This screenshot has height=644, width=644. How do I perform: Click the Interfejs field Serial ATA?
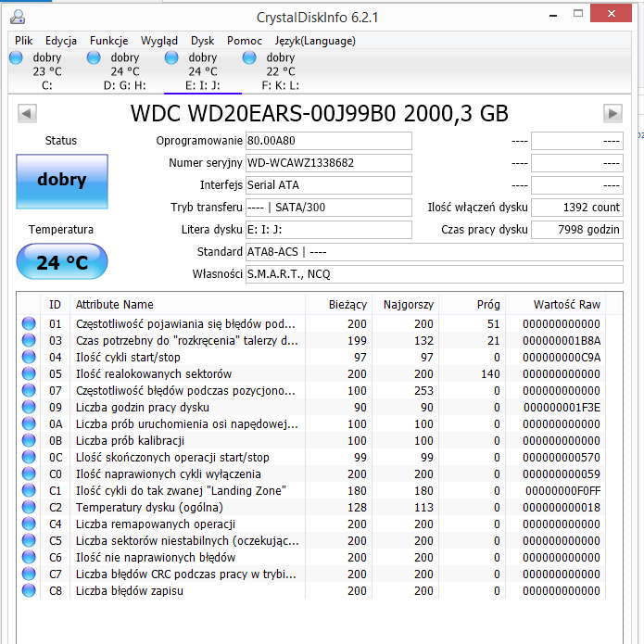329,185
